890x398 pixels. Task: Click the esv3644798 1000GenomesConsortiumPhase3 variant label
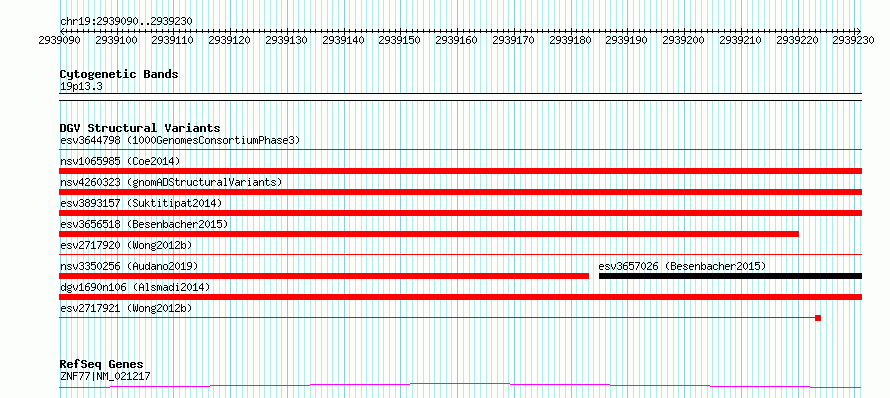(x=180, y=140)
